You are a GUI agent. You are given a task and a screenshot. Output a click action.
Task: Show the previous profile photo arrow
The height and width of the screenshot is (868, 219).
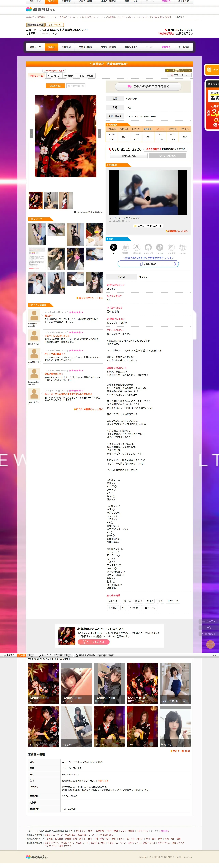(x=32, y=133)
